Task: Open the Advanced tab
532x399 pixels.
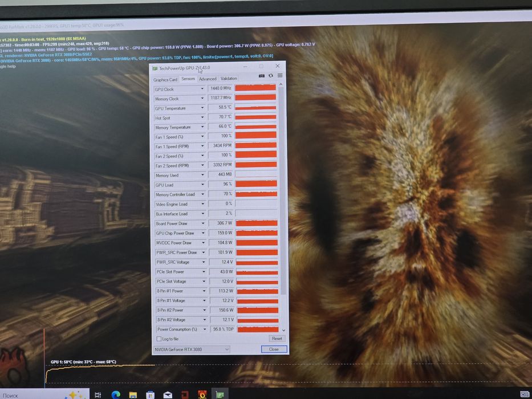Action: [208, 79]
